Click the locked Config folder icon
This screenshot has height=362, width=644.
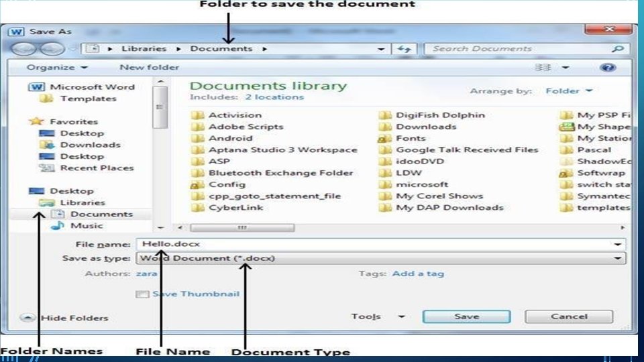pyautogui.click(x=197, y=185)
